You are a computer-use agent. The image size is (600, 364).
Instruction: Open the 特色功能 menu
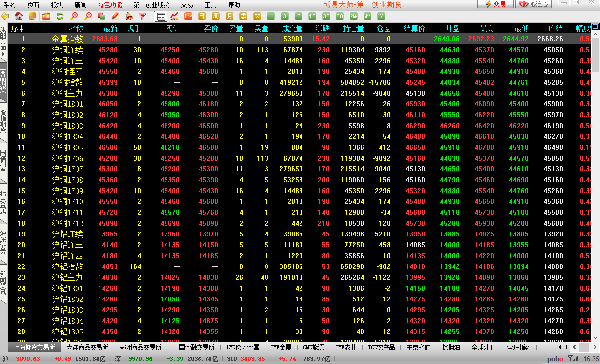click(x=110, y=5)
